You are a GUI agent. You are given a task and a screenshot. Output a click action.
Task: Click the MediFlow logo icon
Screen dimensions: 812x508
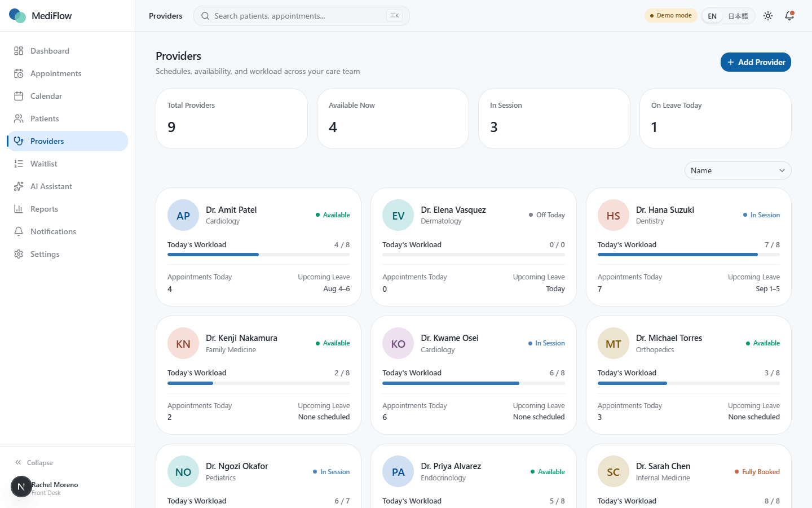(17, 16)
